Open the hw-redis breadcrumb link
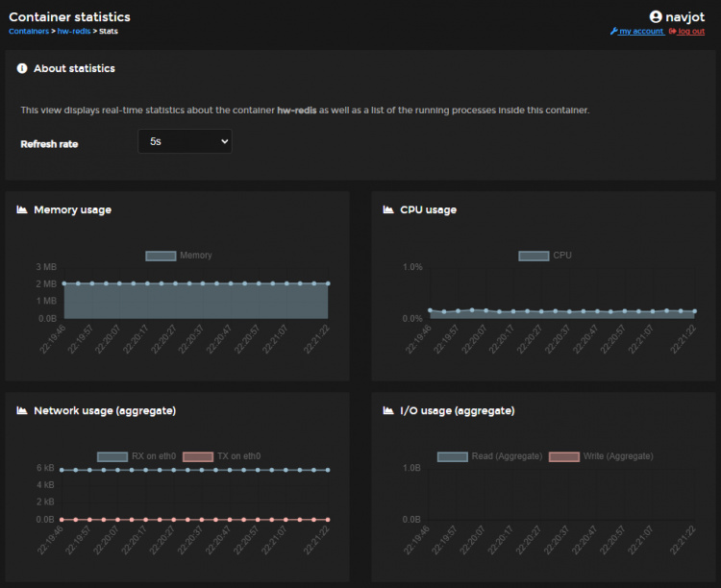721x588 pixels. (74, 31)
